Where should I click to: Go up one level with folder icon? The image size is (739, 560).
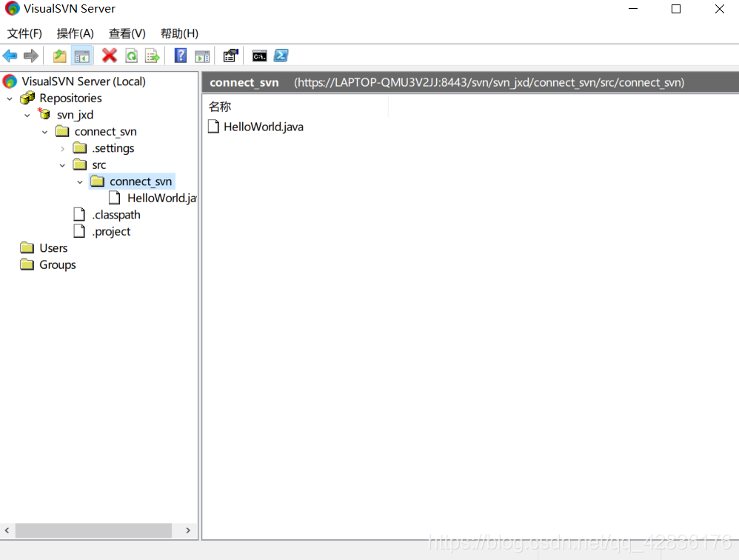click(59, 56)
